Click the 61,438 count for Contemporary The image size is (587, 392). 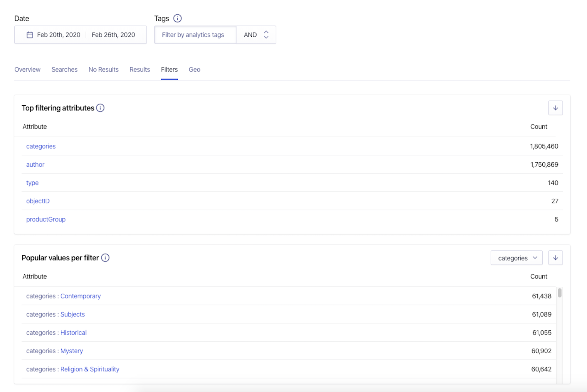tap(541, 296)
